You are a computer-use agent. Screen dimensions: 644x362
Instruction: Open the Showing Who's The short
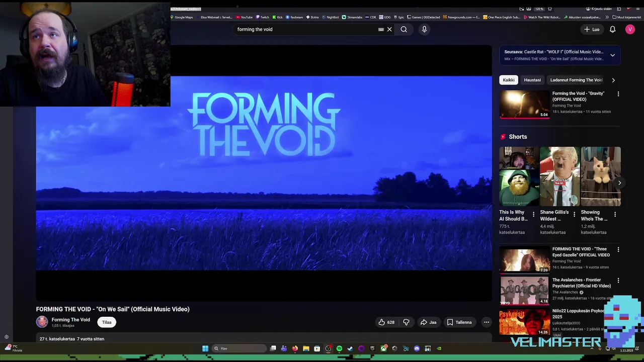[x=600, y=176]
